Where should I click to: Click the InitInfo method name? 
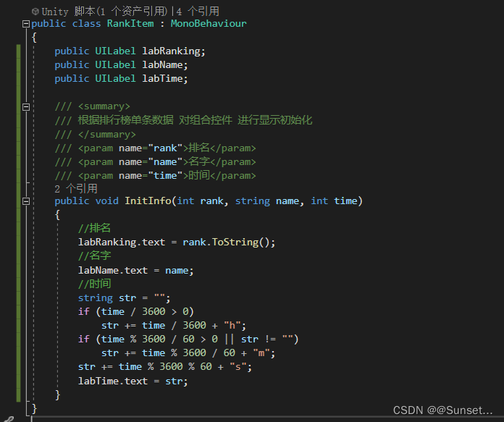pos(148,201)
